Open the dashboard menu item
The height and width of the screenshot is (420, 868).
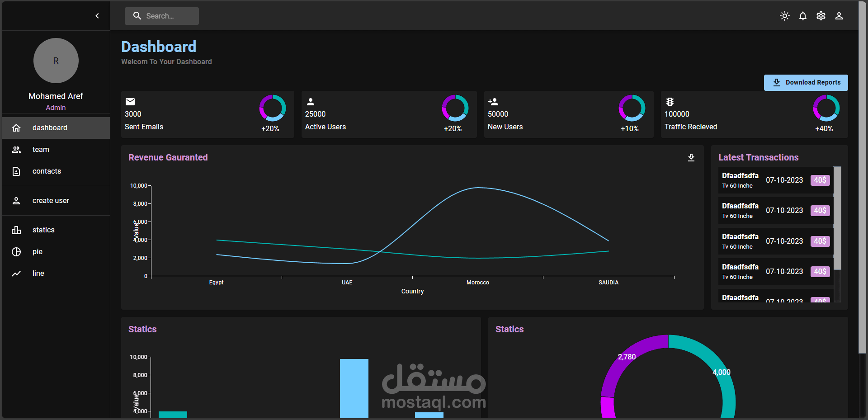[x=56, y=128]
